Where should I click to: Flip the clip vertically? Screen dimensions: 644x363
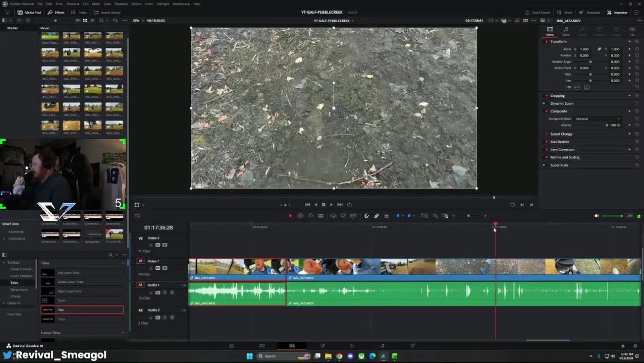pyautogui.click(x=586, y=87)
